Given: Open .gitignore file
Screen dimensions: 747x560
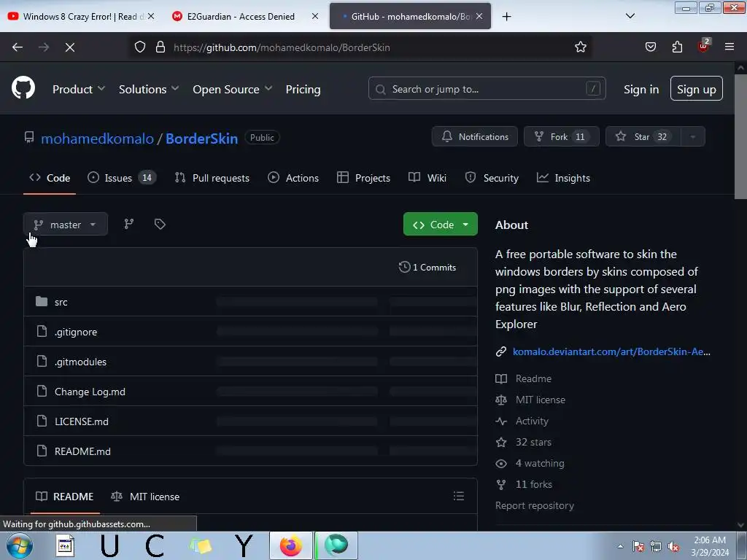Looking at the screenshot, I should click(76, 332).
